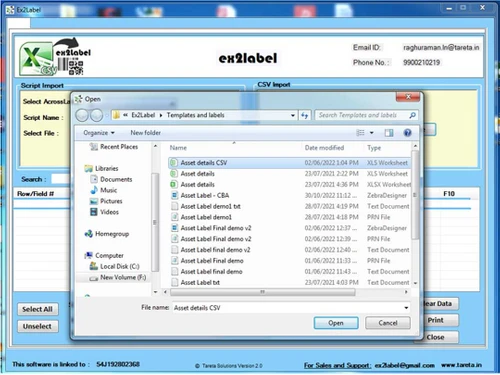Image resolution: width=500 pixels, height=375 pixels.
Task: Click navigation pane scroll-down arrow
Action: (155, 292)
